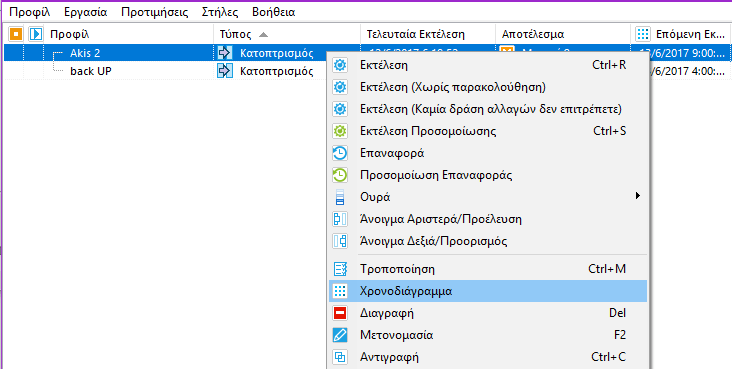The height and width of the screenshot is (369, 732).
Task: Click the Άνοιγμα Αριστερά/Προέλευση icon
Action: tap(340, 219)
